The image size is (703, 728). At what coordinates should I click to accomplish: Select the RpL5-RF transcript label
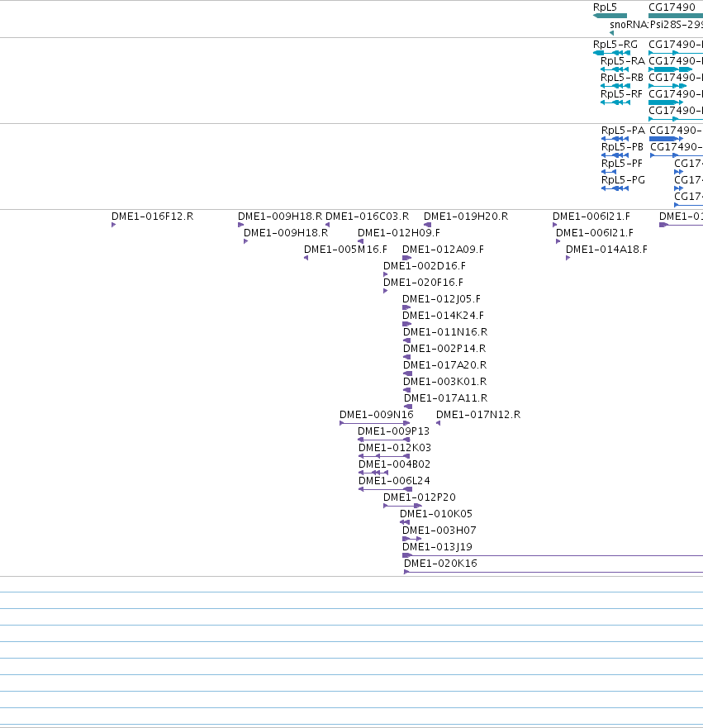coord(621,94)
